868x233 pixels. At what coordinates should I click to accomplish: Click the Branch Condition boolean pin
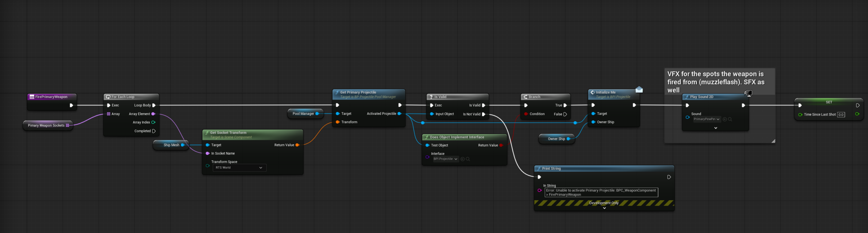coord(526,114)
